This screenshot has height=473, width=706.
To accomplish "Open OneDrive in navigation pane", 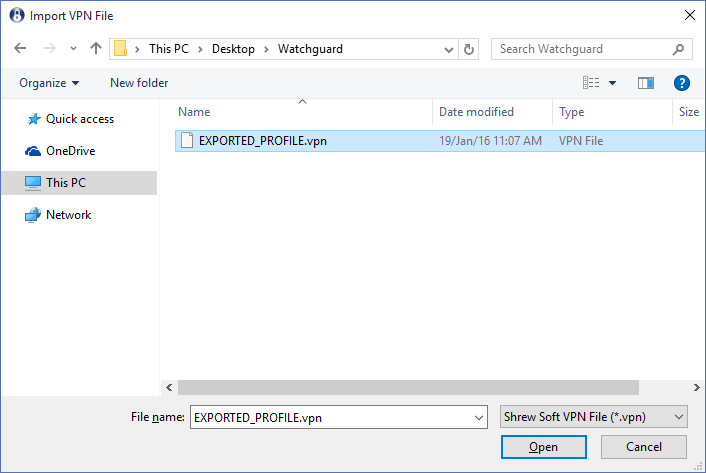I will pos(60,151).
